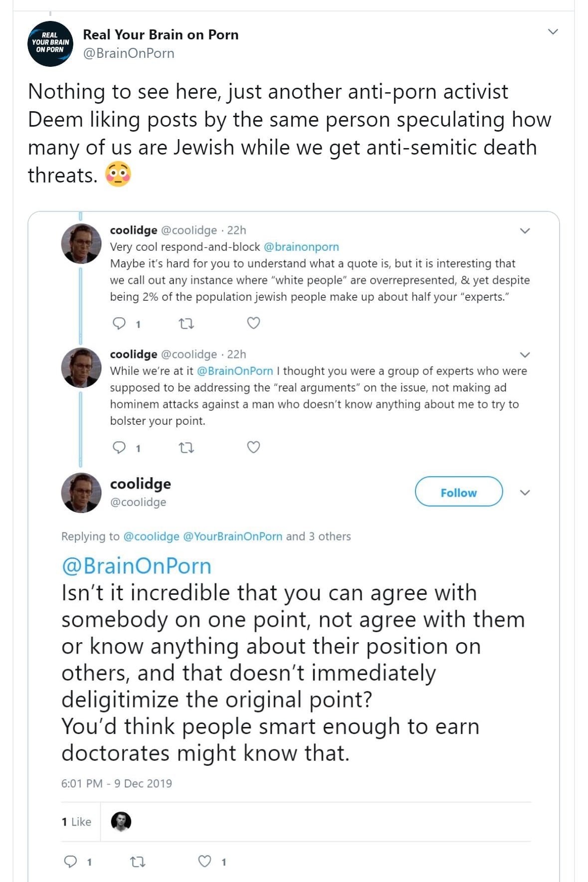Retweet the first coolidge reply
The height and width of the screenshot is (882, 588).
pyautogui.click(x=186, y=324)
